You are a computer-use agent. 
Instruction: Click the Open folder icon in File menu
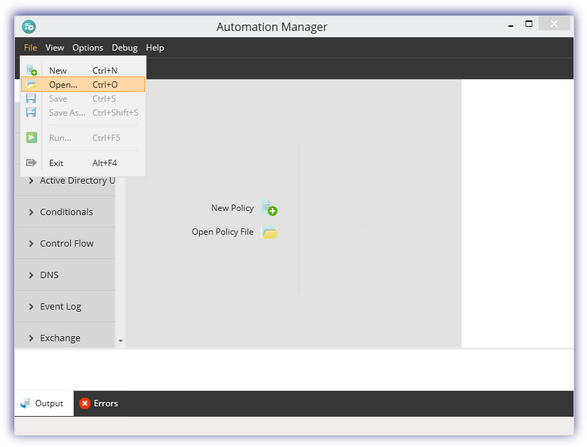click(x=31, y=85)
